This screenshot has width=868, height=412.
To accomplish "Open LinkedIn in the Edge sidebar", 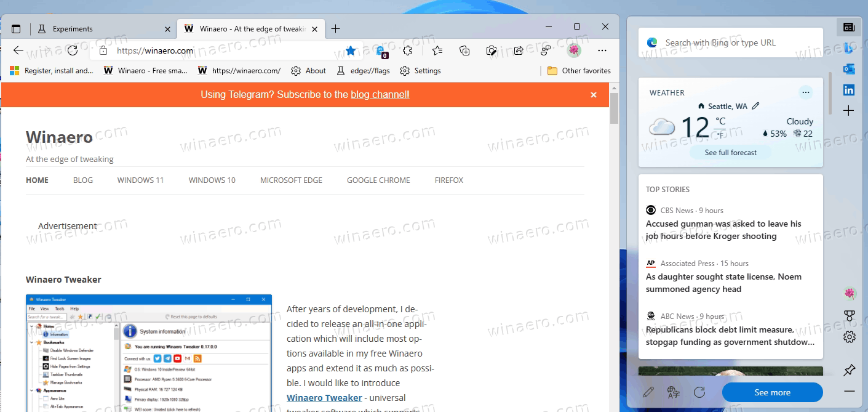I will 849,90.
